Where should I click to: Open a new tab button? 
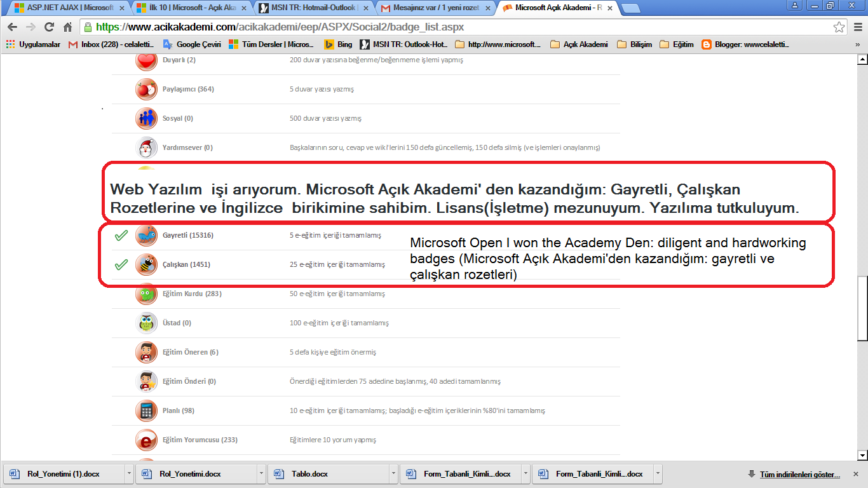tap(630, 8)
